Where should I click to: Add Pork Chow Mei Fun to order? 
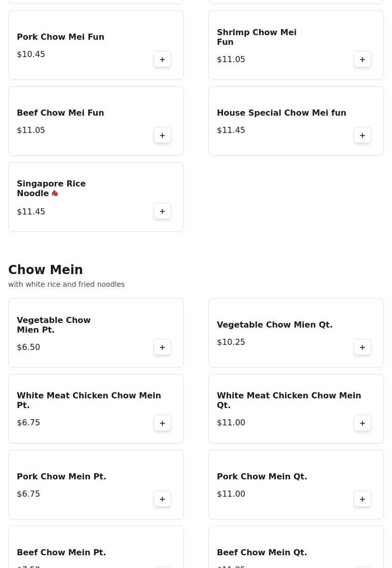click(x=162, y=60)
